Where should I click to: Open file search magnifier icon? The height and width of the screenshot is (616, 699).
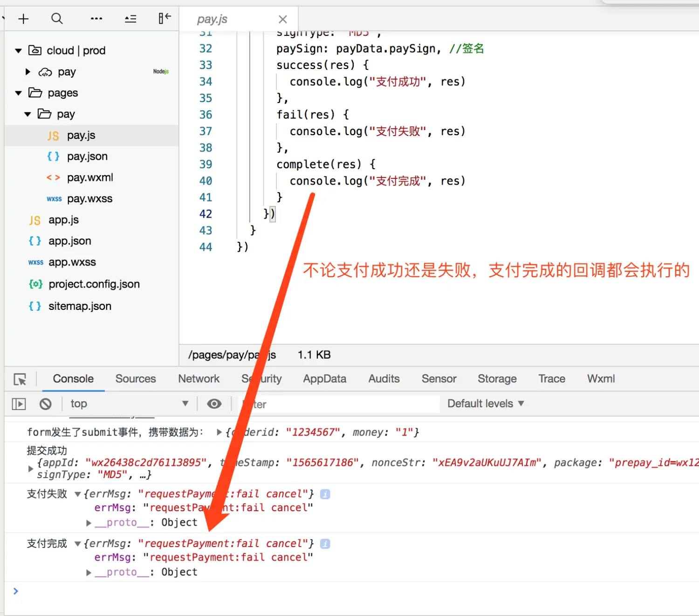coord(57,19)
